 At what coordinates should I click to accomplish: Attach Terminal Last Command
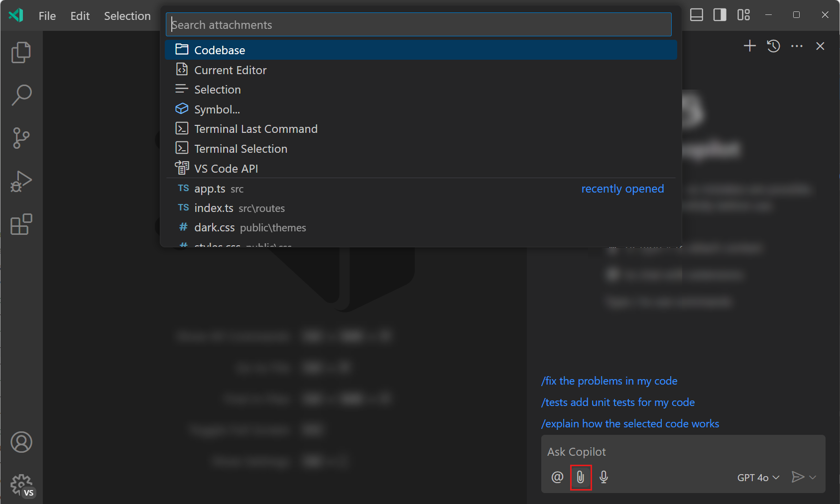click(x=421, y=129)
